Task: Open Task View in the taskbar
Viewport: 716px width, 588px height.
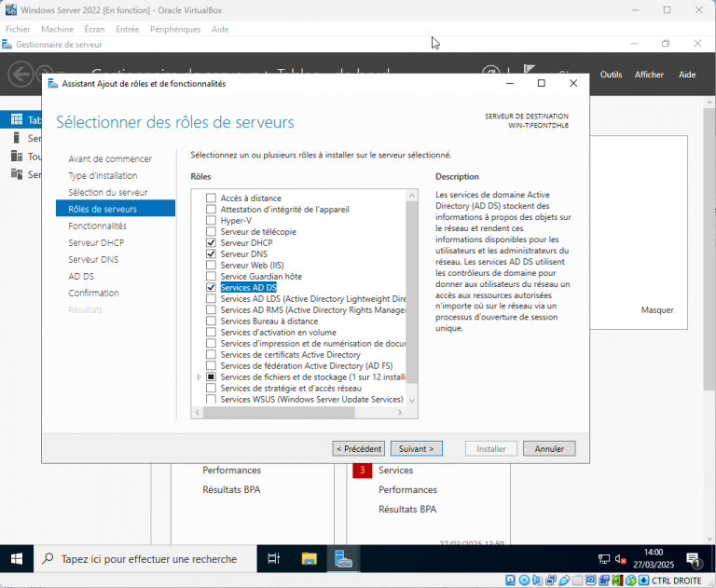Action: click(273, 559)
